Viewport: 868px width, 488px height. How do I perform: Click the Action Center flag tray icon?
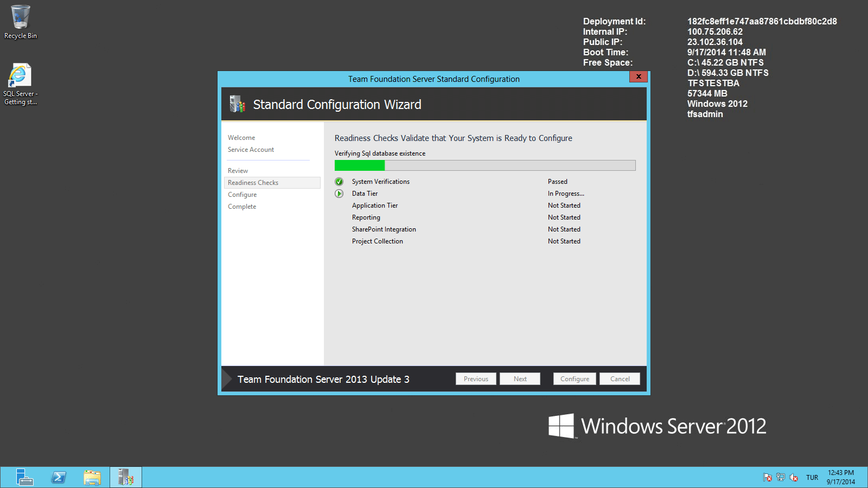767,478
